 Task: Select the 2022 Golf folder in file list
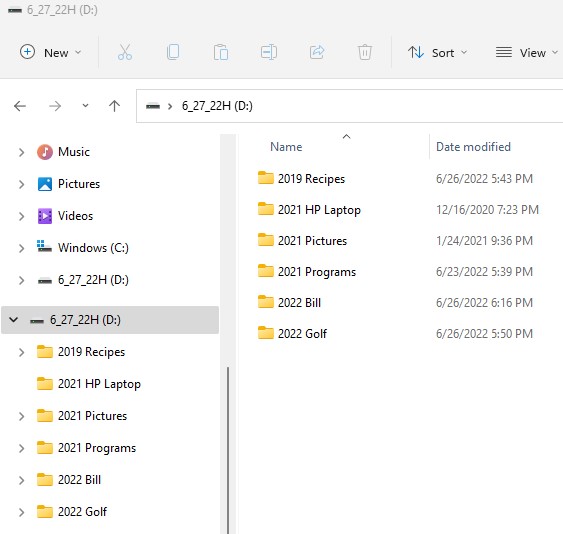point(302,334)
